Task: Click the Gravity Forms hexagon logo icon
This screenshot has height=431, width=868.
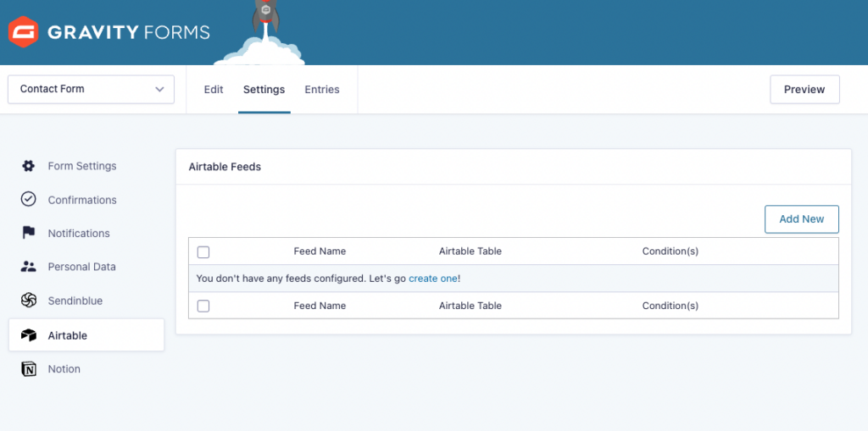Action: pos(22,31)
